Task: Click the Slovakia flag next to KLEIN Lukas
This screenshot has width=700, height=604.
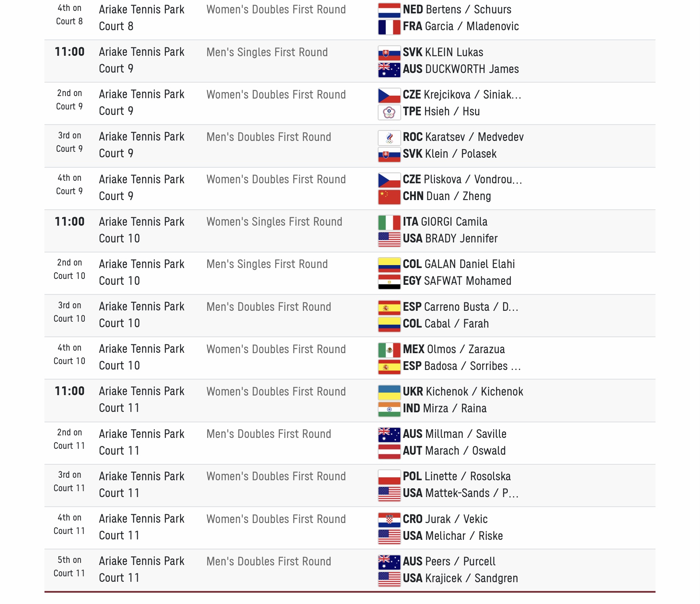Action: [x=389, y=53]
